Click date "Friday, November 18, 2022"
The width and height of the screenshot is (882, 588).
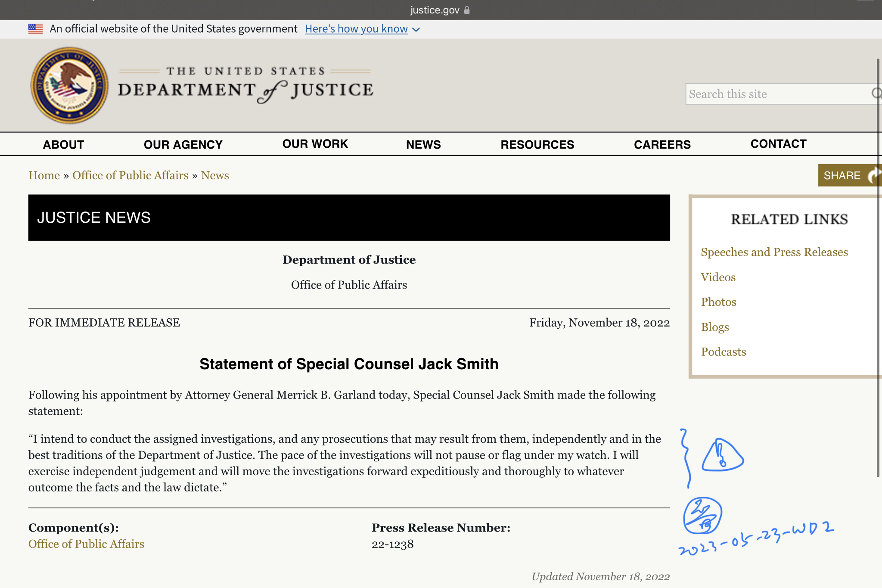[599, 323]
